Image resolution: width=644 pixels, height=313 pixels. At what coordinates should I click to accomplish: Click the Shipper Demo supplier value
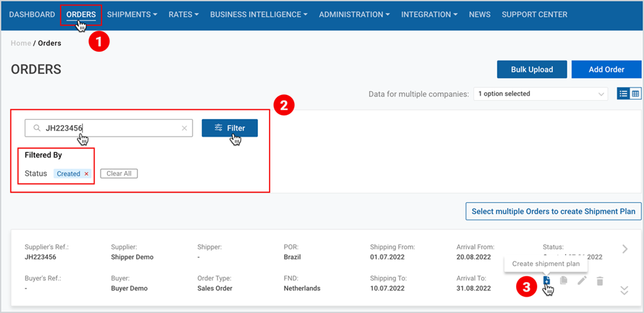point(132,257)
